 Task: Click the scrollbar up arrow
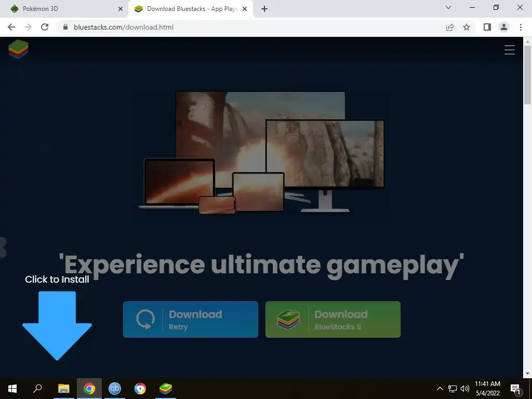(x=527, y=42)
